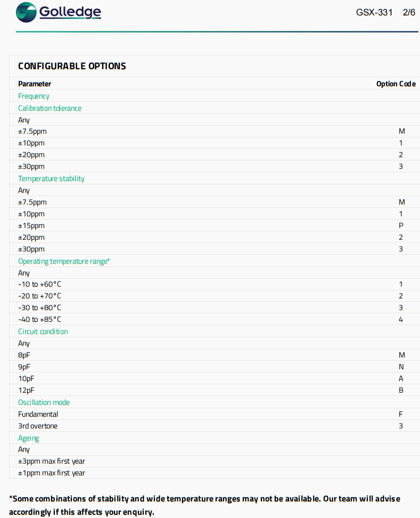Select the Circuit condition section heading

click(x=43, y=331)
